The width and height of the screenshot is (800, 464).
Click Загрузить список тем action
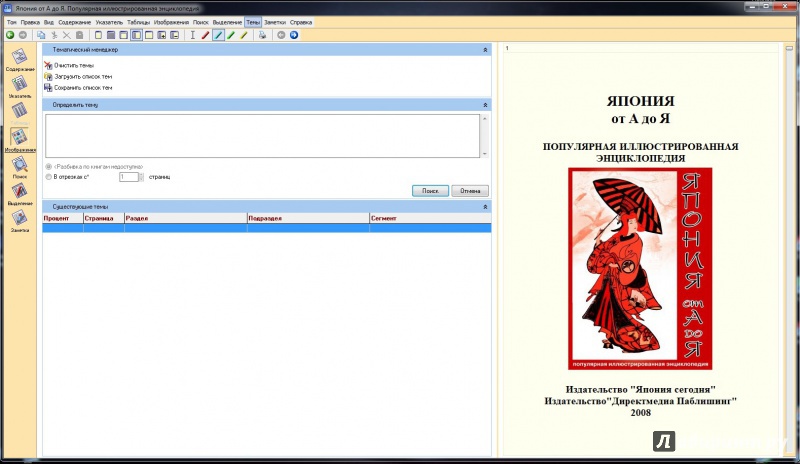[78, 77]
